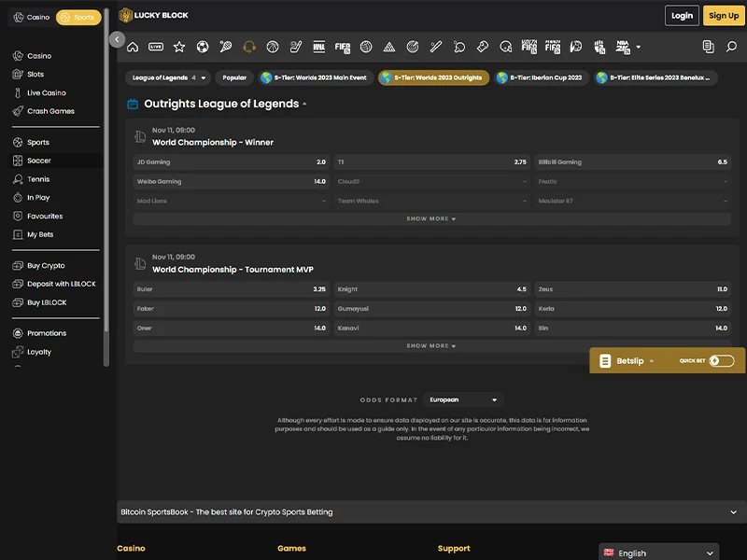Collapse Outrights League of Legends section
Viewport: 747px width, 560px height.
(x=304, y=104)
